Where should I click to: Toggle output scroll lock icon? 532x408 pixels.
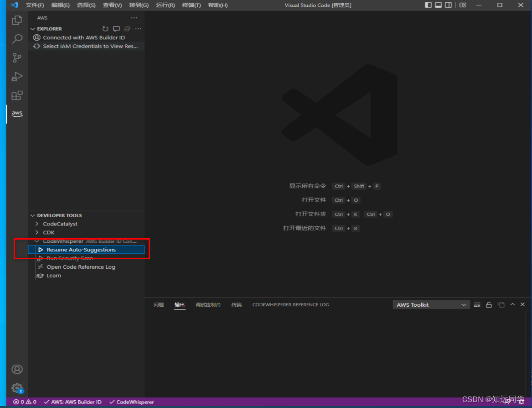489,305
